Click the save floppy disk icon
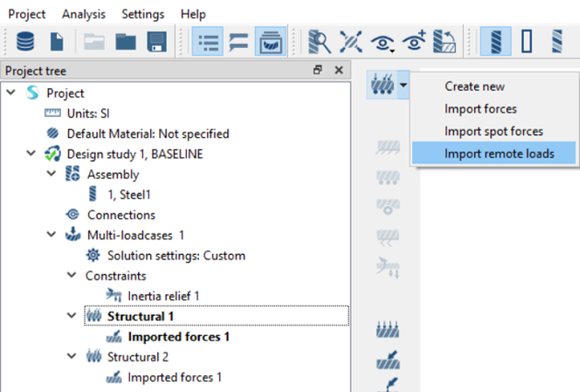580x392 pixels. [156, 41]
